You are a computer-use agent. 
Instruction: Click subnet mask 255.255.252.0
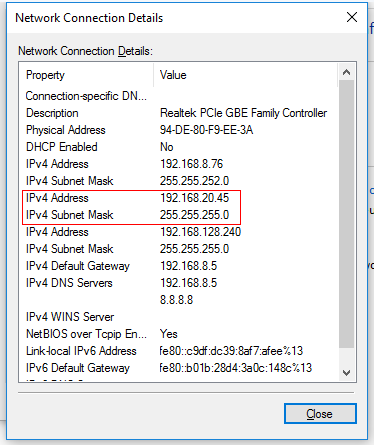coord(195,181)
